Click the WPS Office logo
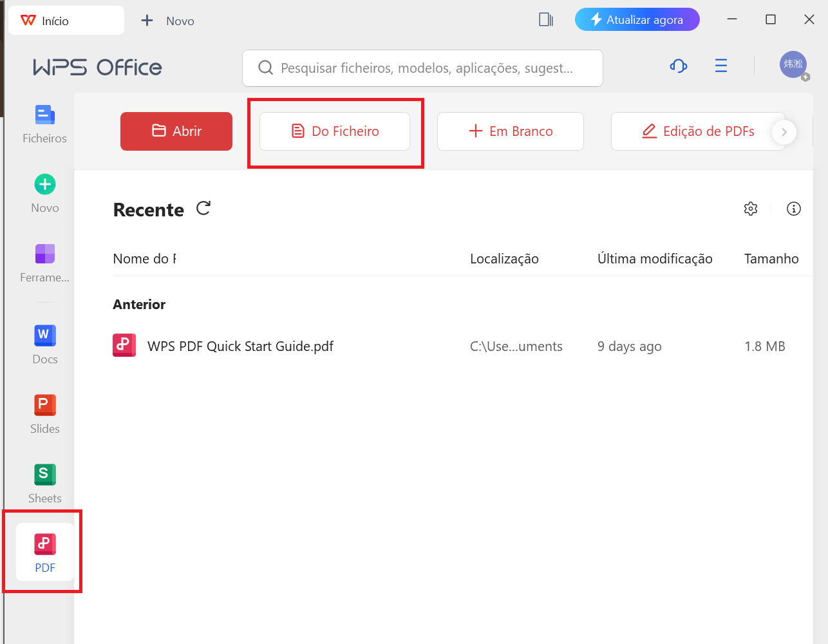 [x=98, y=67]
